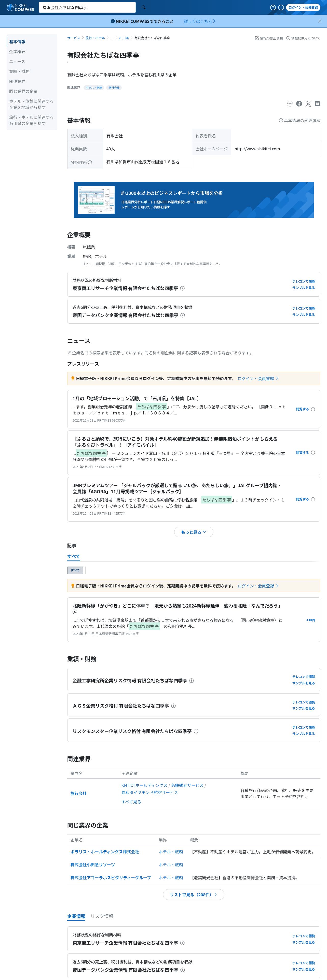
Task: Click テレコンで閲覧 for 東京商工リサーチ in 企業概要
Action: click(303, 282)
